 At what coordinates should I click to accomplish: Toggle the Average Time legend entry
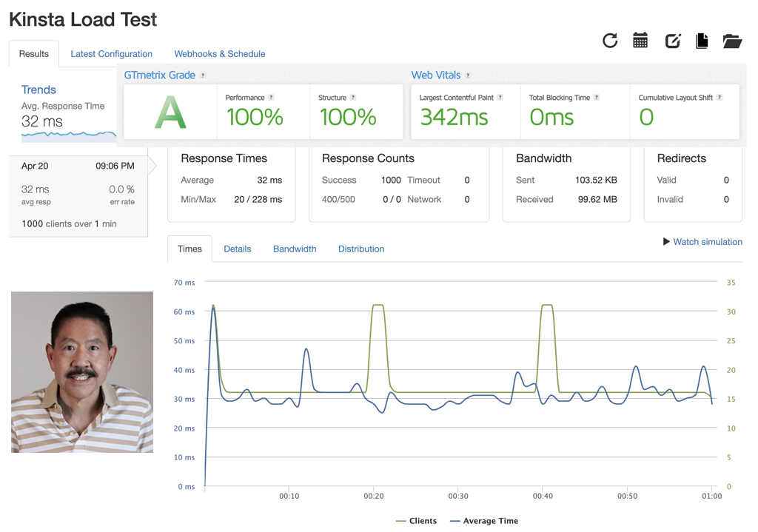coord(484,520)
